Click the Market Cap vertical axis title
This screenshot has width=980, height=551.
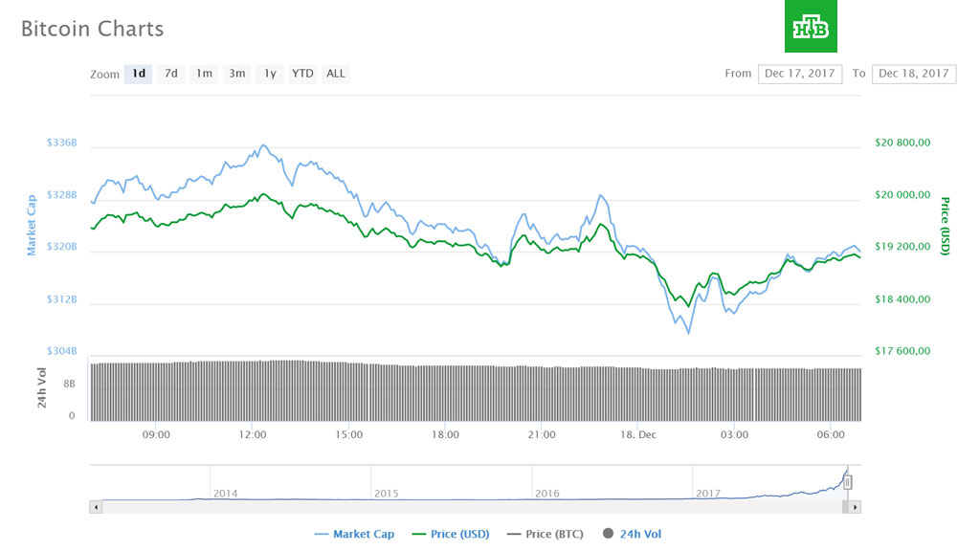click(32, 225)
